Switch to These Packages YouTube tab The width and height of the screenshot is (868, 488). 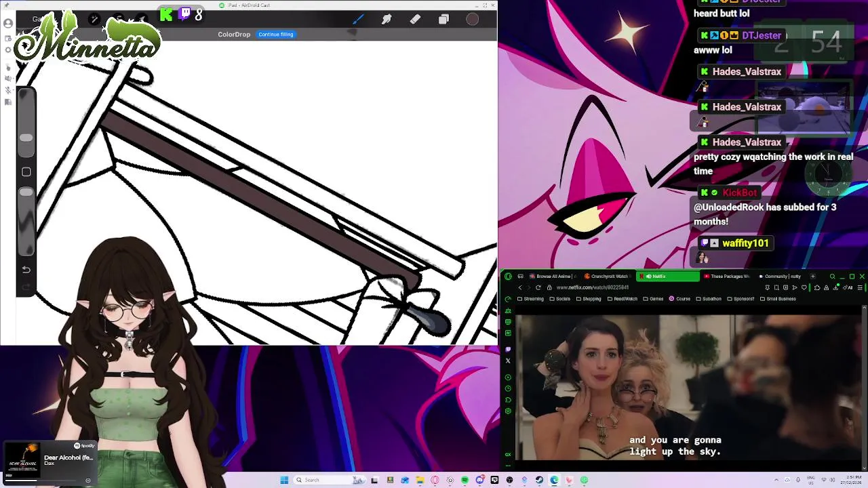726,276
